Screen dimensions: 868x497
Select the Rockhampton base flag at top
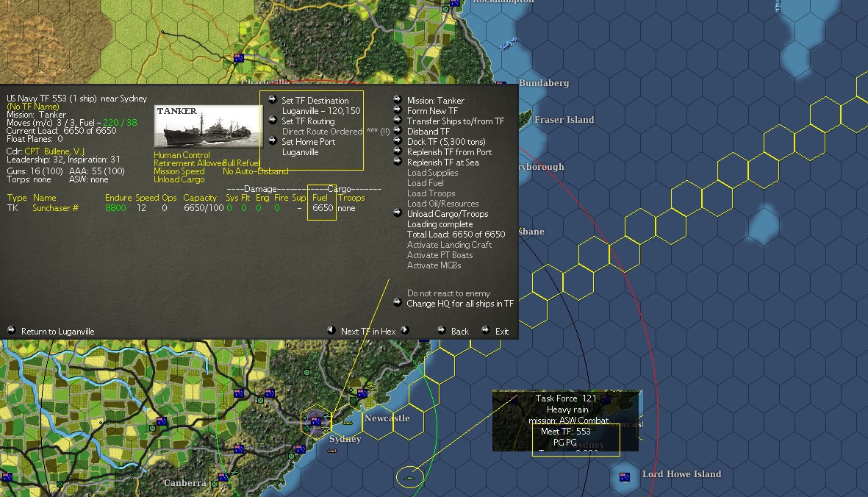click(x=455, y=4)
